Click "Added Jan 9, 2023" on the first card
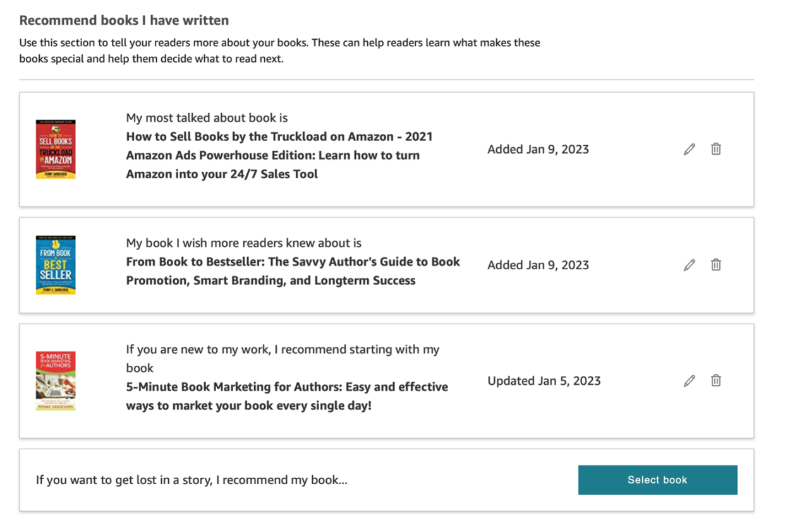Viewport: 809px width, 532px height. (x=538, y=149)
